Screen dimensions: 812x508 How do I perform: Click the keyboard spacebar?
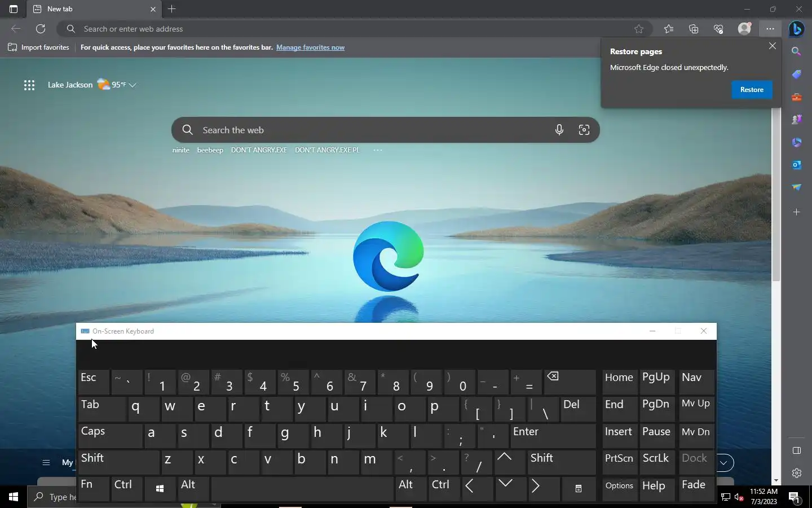pos(302,489)
